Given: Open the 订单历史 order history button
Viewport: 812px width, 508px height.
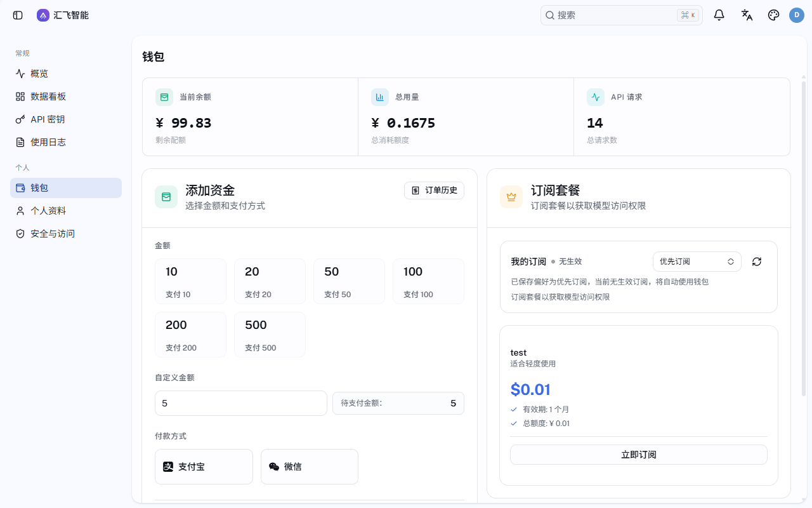Looking at the screenshot, I should pos(434,190).
